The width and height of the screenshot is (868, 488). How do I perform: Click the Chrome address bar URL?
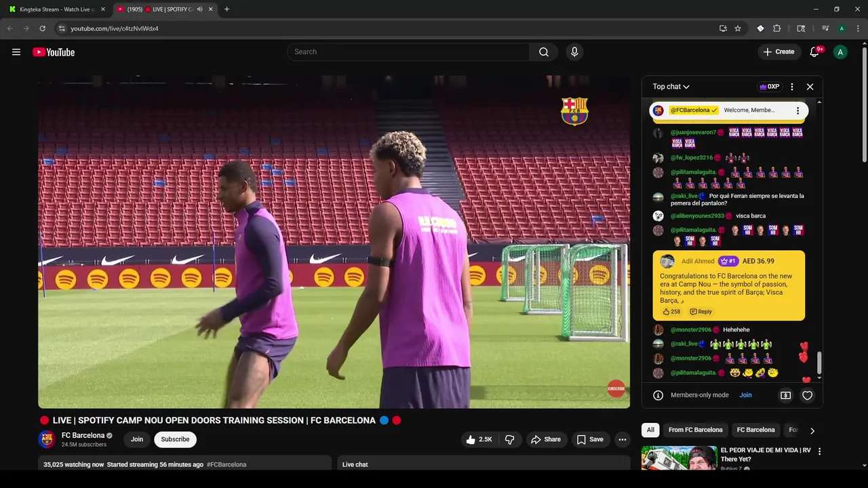[x=114, y=28]
